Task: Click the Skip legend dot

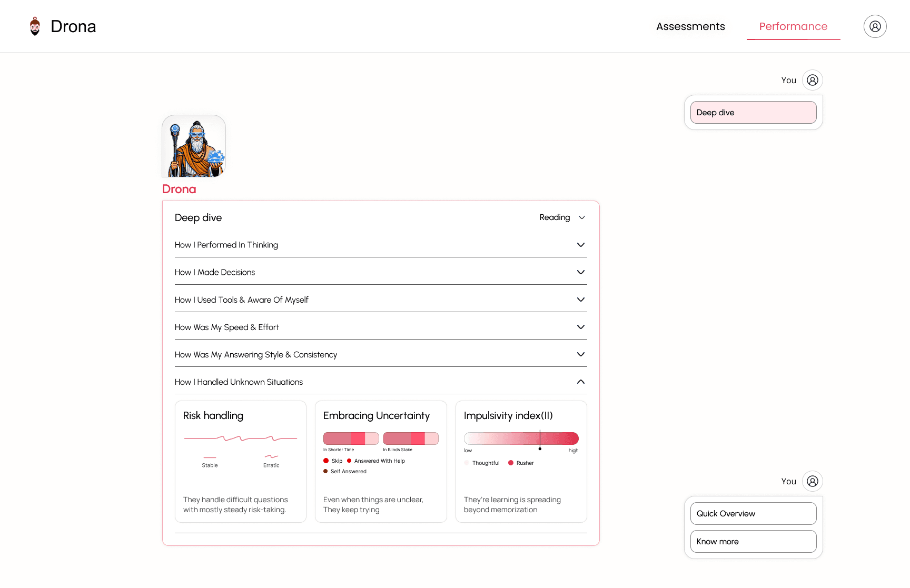Action: 326,461
